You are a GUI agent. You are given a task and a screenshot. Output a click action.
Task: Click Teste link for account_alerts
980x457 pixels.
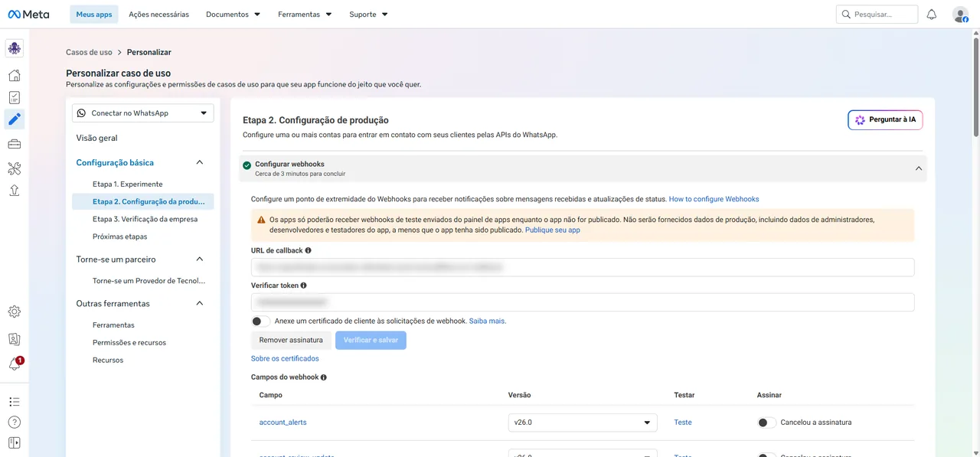click(x=682, y=423)
